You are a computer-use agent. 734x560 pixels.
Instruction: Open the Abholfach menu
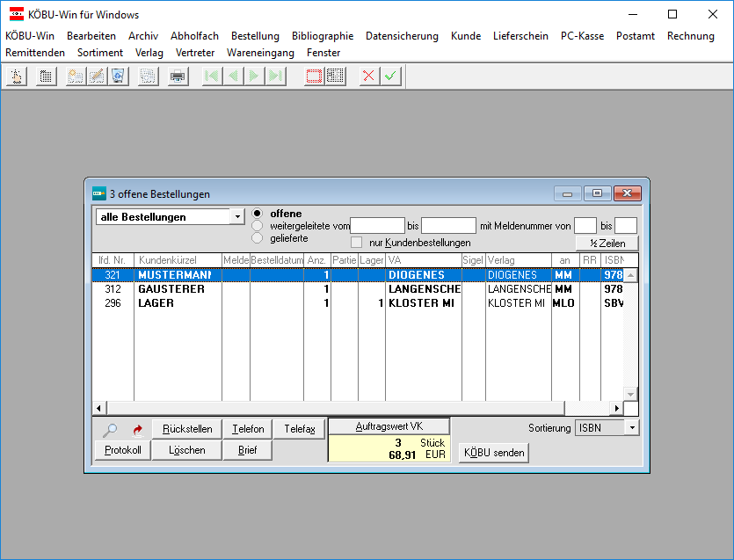(x=194, y=36)
